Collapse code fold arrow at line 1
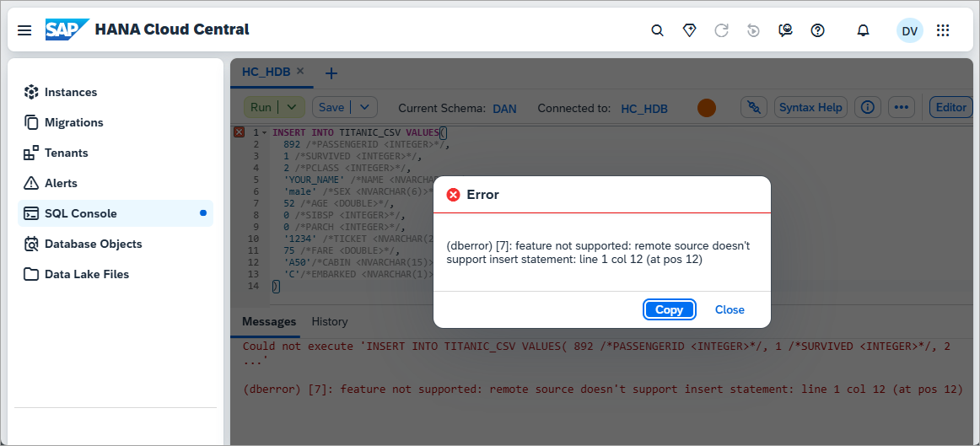This screenshot has width=980, height=446. click(264, 133)
